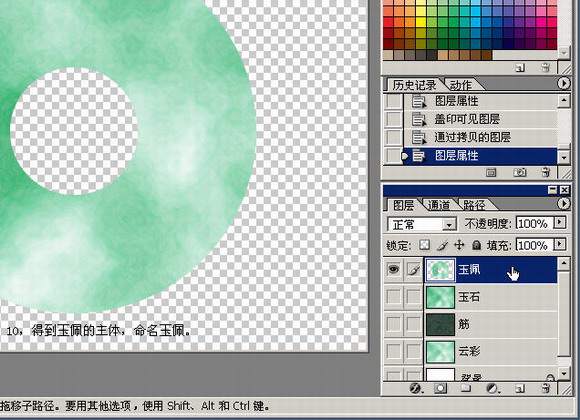
Task: Switch to 路径 tab
Action: (474, 205)
